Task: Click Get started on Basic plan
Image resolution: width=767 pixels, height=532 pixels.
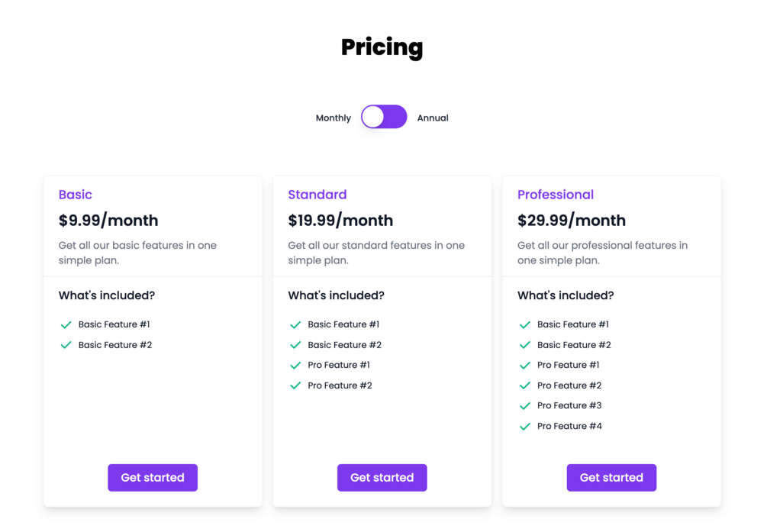Action: click(x=153, y=478)
